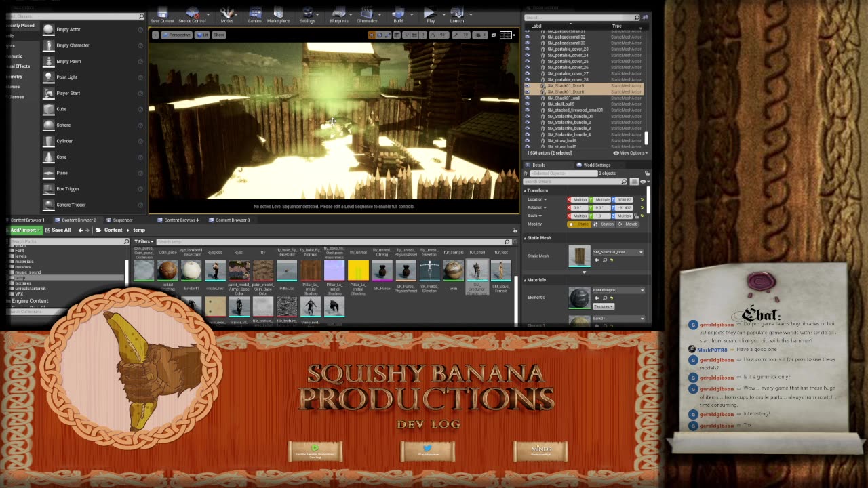Select the Empty Character placement icon
This screenshot has height=488, width=868.
(x=48, y=45)
